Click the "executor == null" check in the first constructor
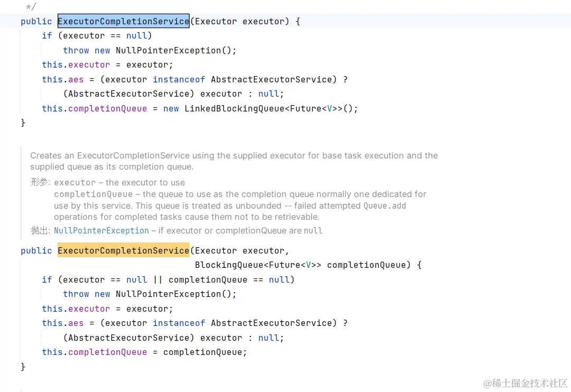The image size is (571, 392). (x=105, y=36)
